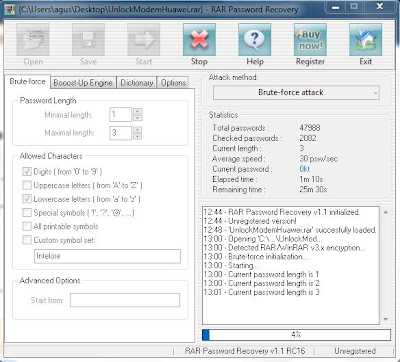Image resolution: width=400 pixels, height=362 pixels.
Task: Click the Average speed value 30 psw/sec
Action: click(x=318, y=159)
